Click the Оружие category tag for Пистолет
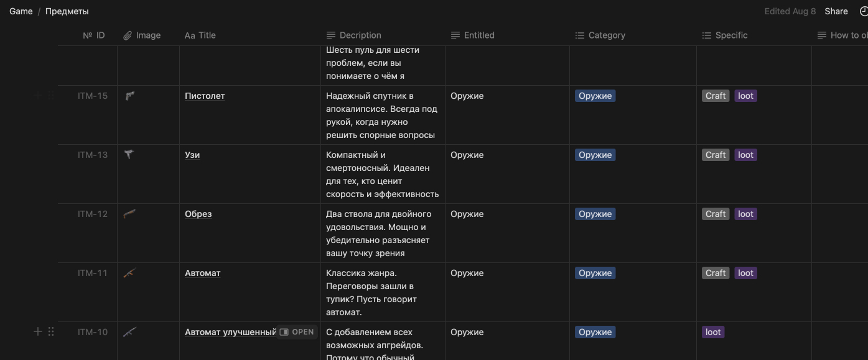Image resolution: width=868 pixels, height=360 pixels. (x=595, y=96)
